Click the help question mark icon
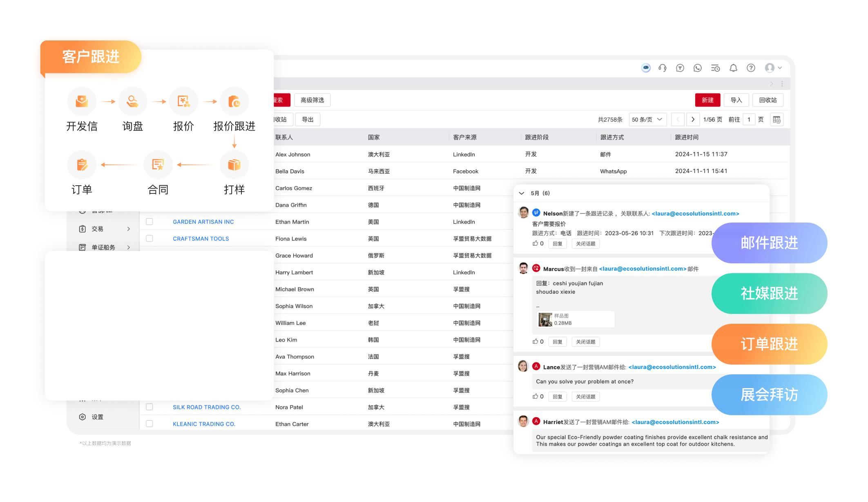 (751, 68)
